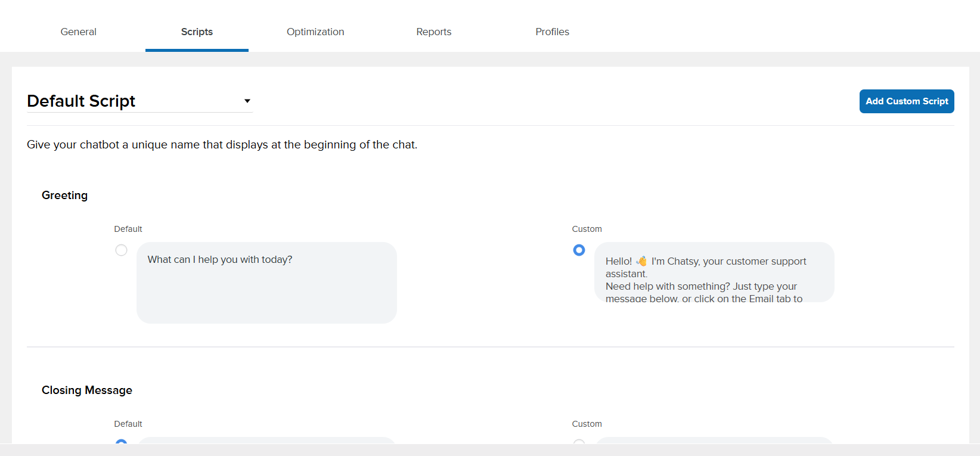Pick the Custom closing message radio button
The image size is (980, 456).
tap(579, 442)
